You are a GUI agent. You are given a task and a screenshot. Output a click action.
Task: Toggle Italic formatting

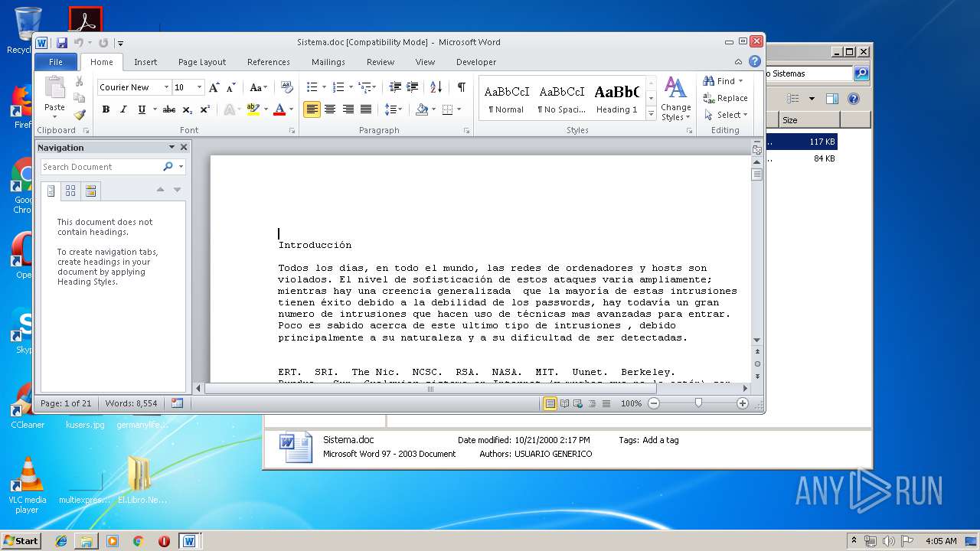[x=122, y=109]
